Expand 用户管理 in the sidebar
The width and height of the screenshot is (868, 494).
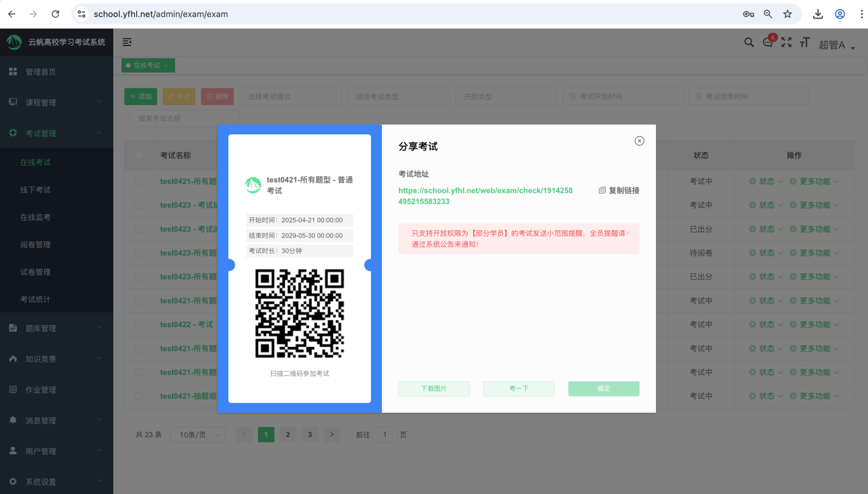pos(57,451)
